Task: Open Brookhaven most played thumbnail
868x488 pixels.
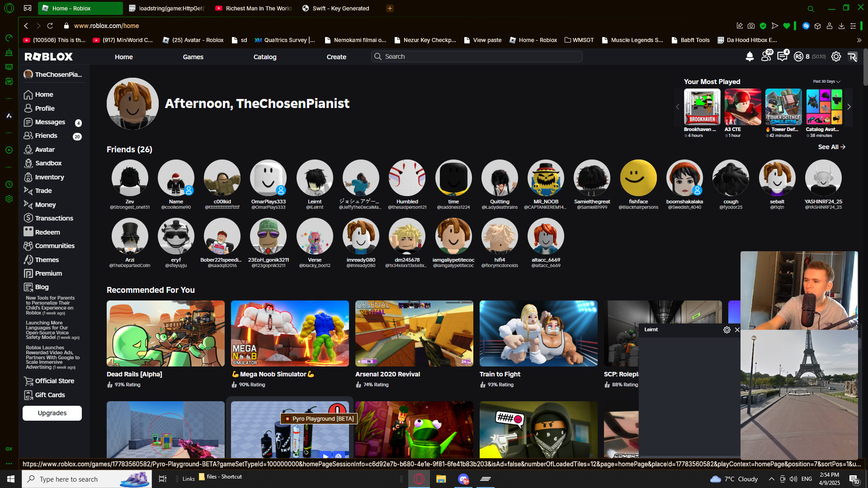Action: click(702, 107)
